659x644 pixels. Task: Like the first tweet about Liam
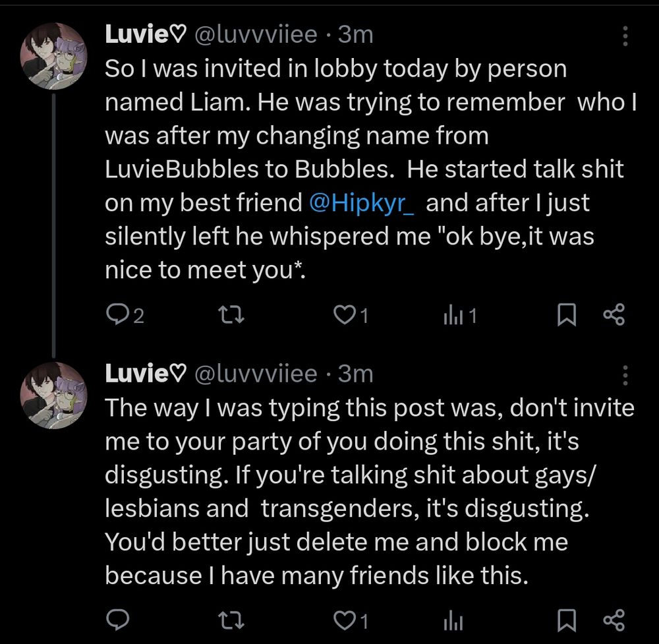[345, 316]
